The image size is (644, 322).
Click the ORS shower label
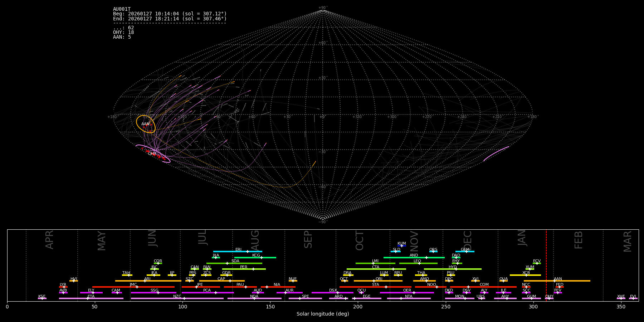433,250
